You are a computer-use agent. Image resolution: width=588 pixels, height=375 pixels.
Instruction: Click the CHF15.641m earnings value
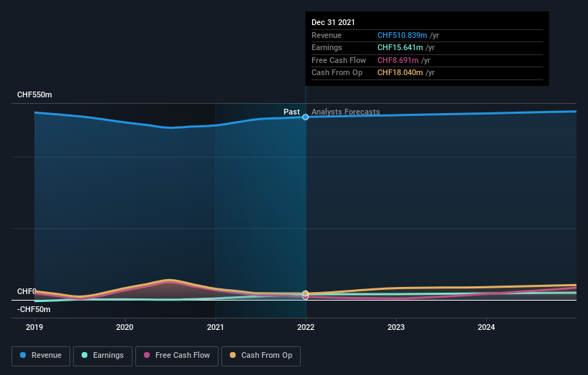[x=400, y=47]
